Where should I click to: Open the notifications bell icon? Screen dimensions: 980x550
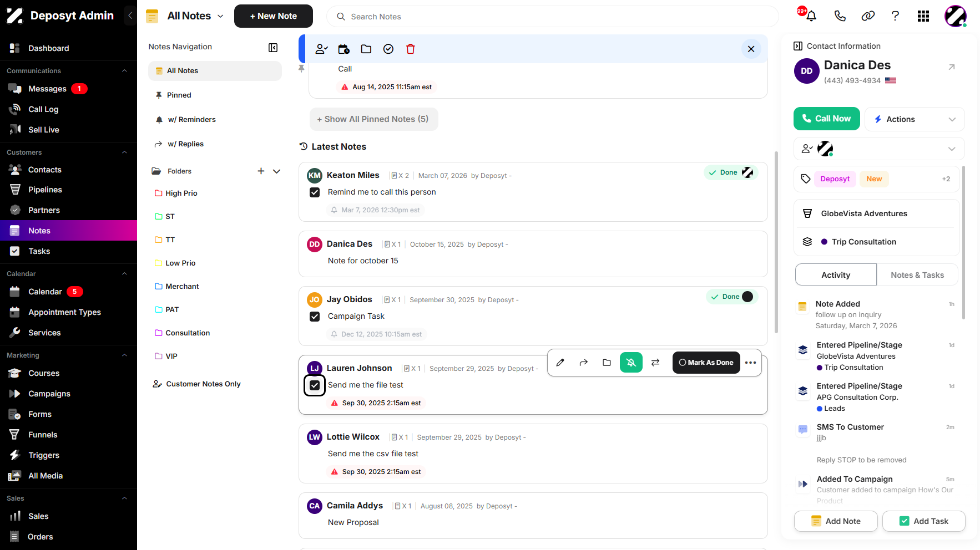[x=811, y=16]
